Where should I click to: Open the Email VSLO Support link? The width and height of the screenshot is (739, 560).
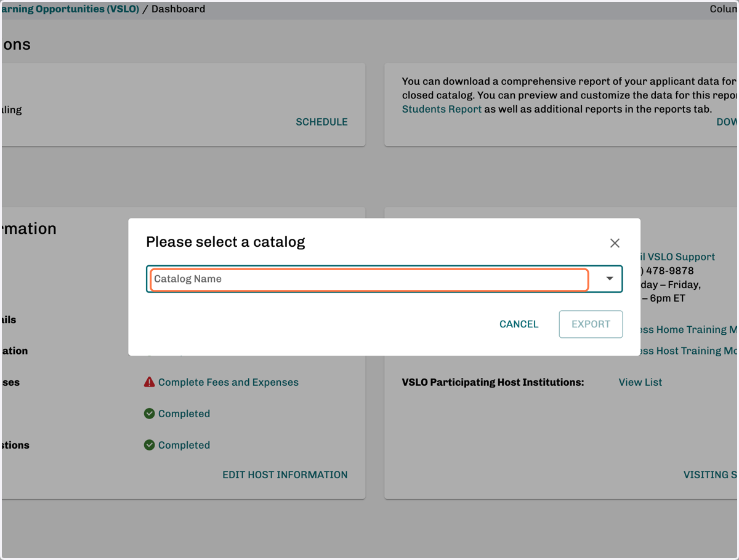[677, 257]
